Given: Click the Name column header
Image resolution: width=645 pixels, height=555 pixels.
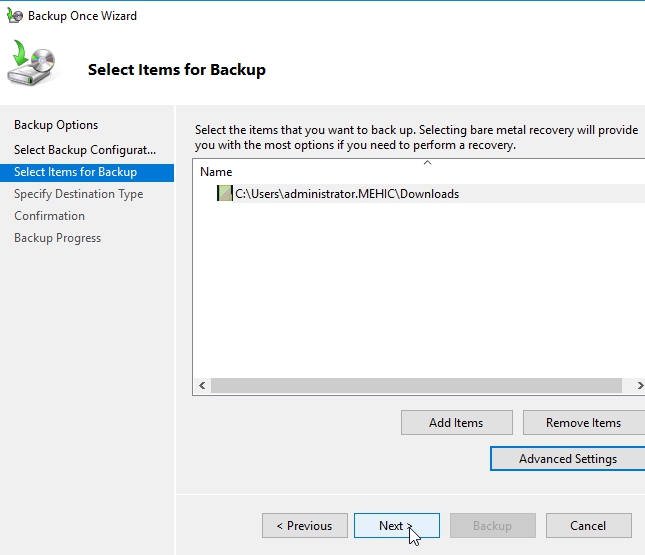Looking at the screenshot, I should pos(216,172).
